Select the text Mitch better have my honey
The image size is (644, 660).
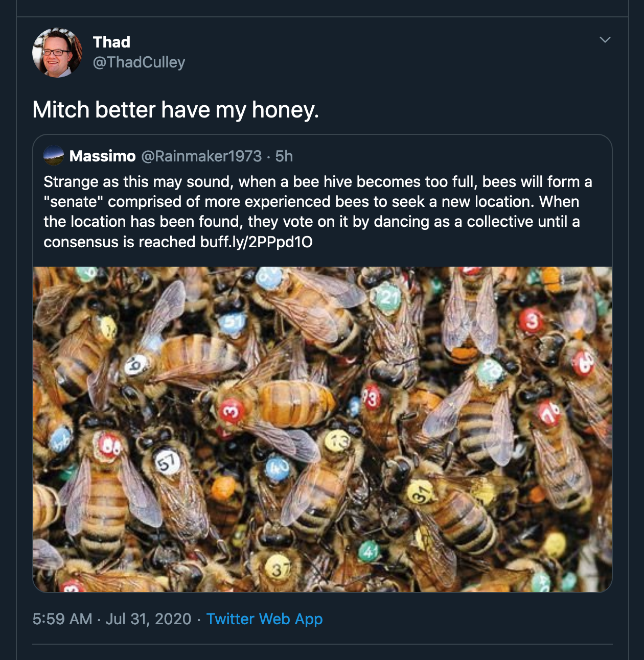[176, 108]
